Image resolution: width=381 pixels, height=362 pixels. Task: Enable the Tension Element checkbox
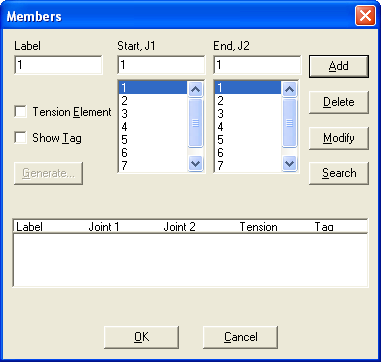(21, 112)
